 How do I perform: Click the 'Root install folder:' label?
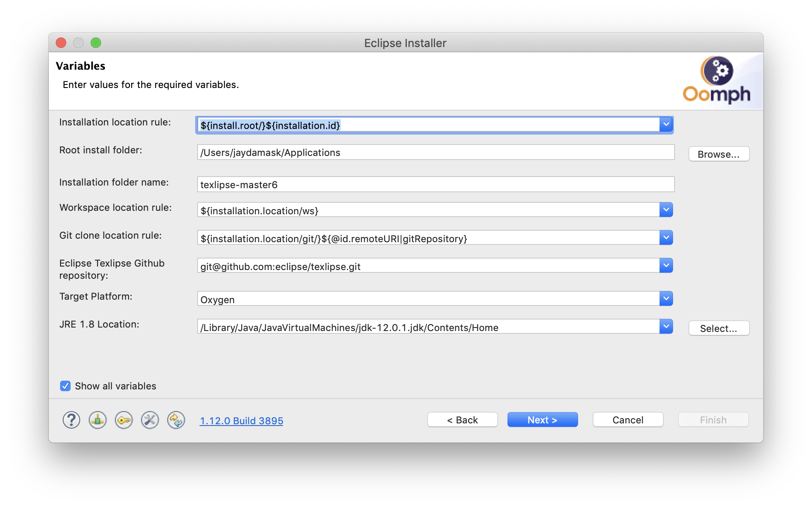101,150
